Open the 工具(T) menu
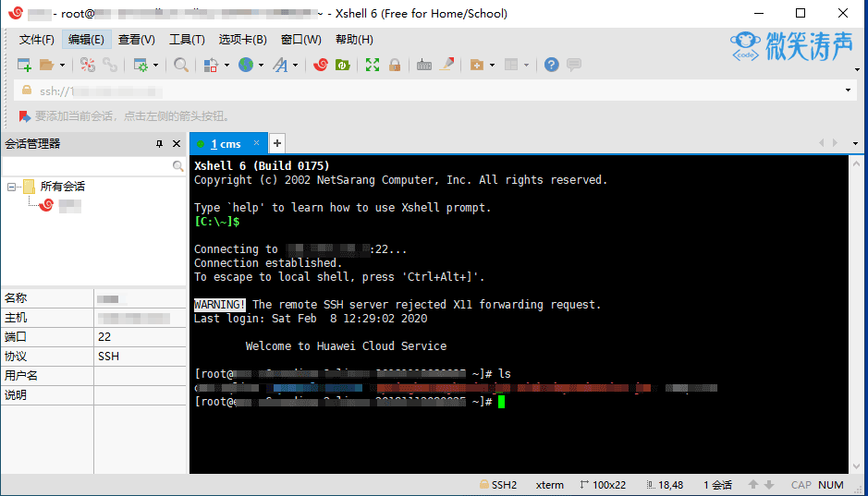 pyautogui.click(x=187, y=40)
